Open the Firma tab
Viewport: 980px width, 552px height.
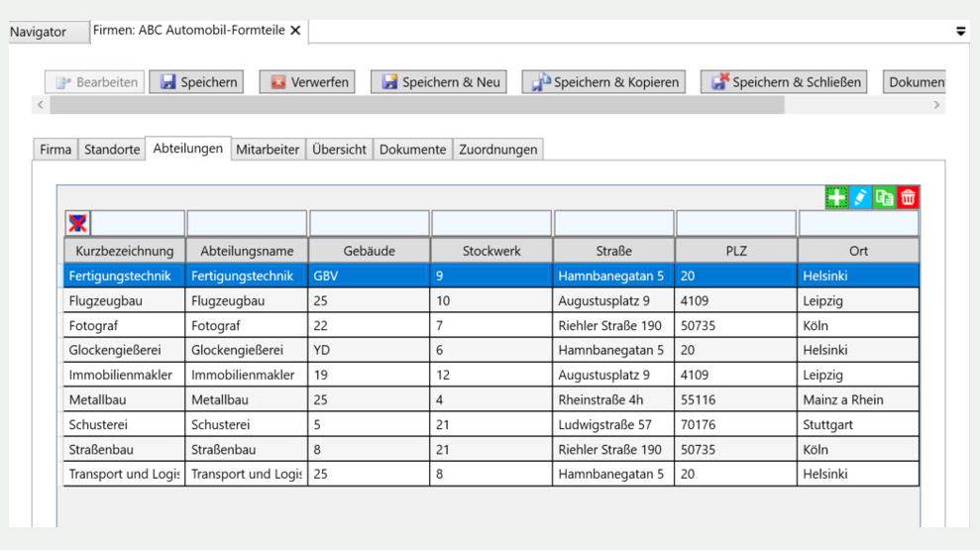coord(55,150)
